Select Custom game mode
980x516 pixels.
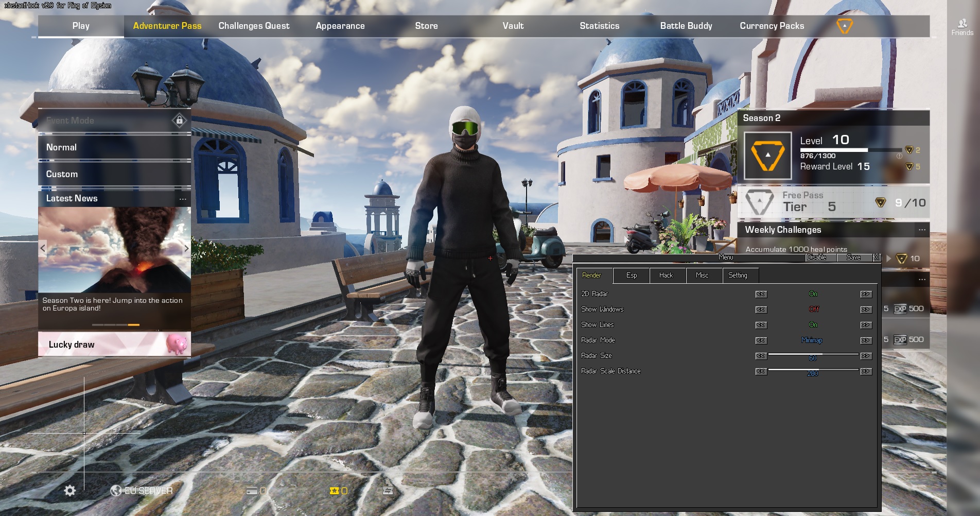tap(114, 174)
